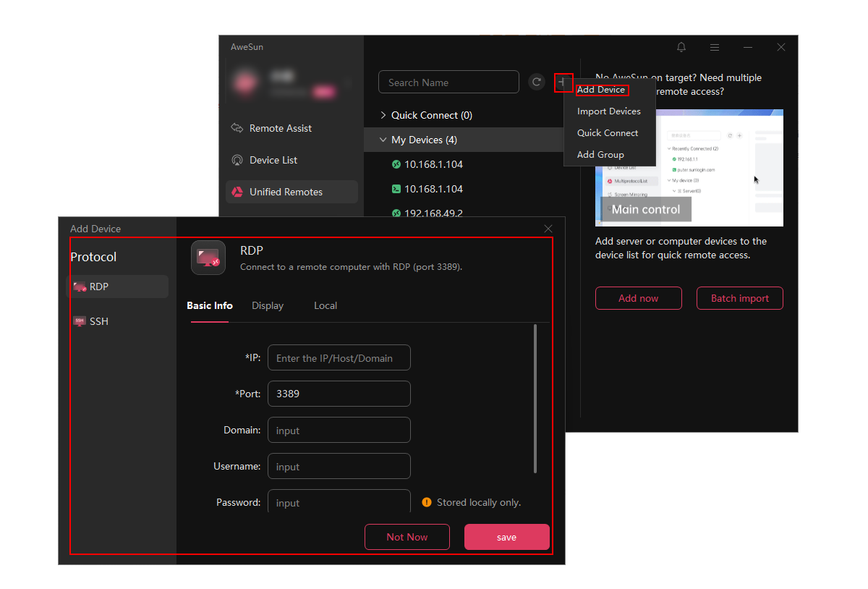This screenshot has width=868, height=589.
Task: Click the user avatar in AweSun sidebar
Action: coord(247,83)
